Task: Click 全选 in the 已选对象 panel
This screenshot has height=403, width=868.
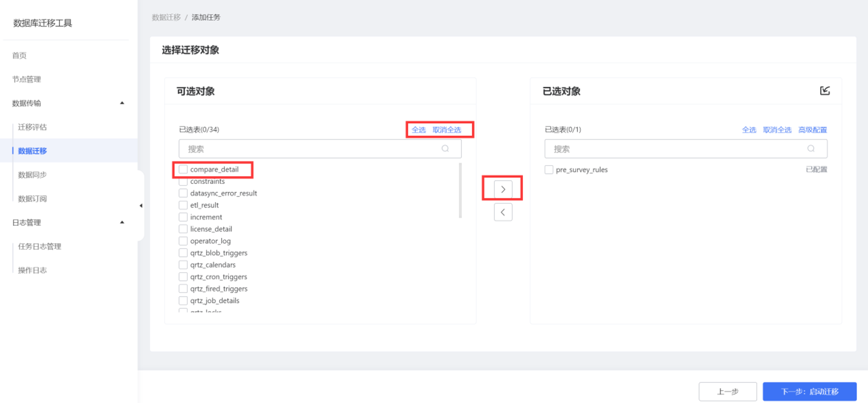Action: click(x=749, y=130)
